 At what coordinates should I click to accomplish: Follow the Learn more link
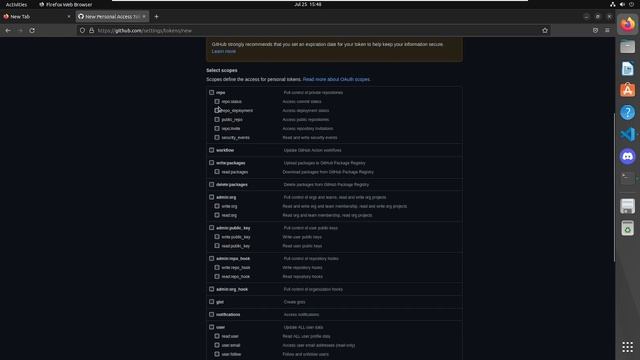224,51
